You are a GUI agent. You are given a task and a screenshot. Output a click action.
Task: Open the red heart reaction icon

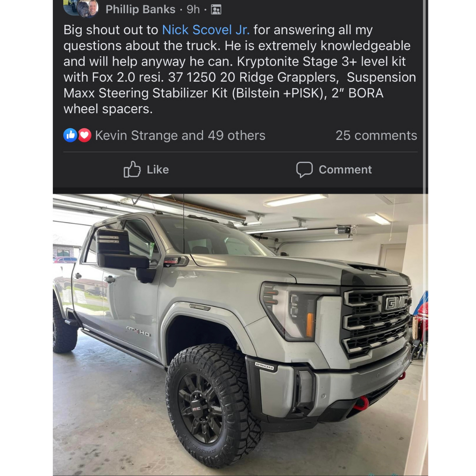(85, 135)
